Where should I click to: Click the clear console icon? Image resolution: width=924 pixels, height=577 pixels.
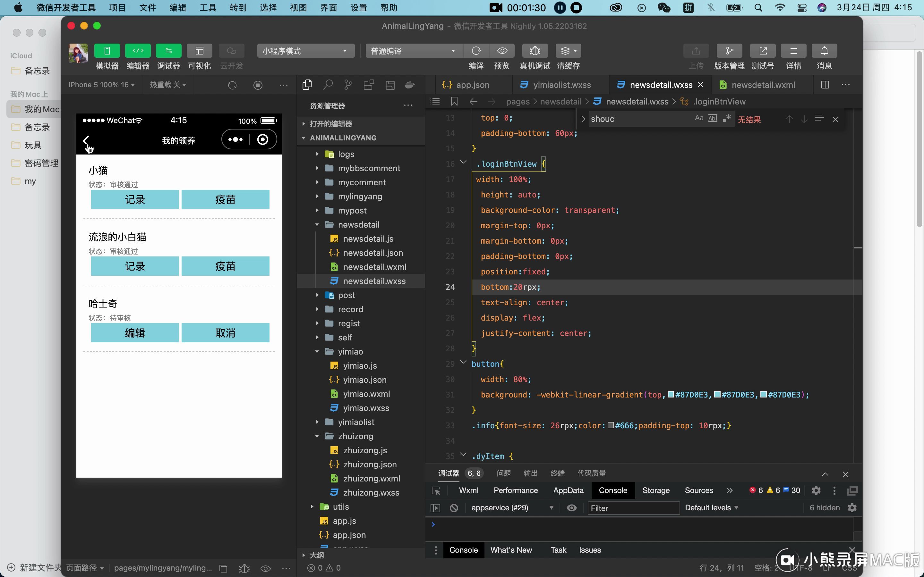pos(454,508)
